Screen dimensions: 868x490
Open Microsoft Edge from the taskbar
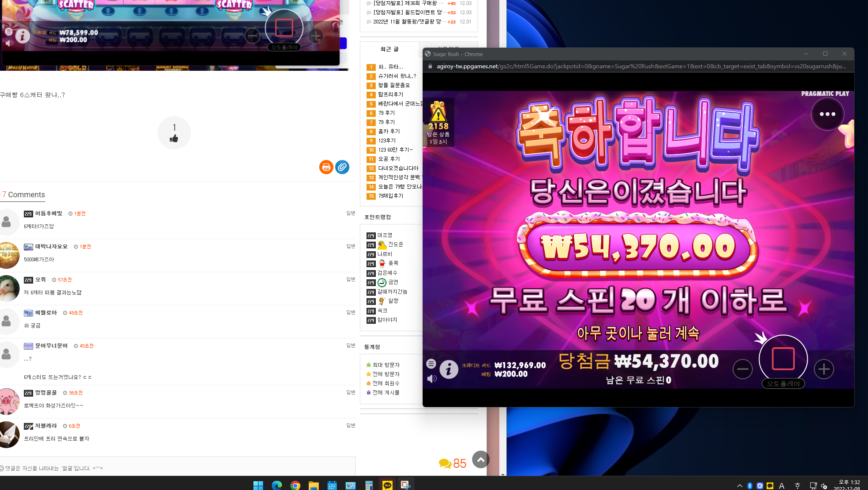click(277, 485)
